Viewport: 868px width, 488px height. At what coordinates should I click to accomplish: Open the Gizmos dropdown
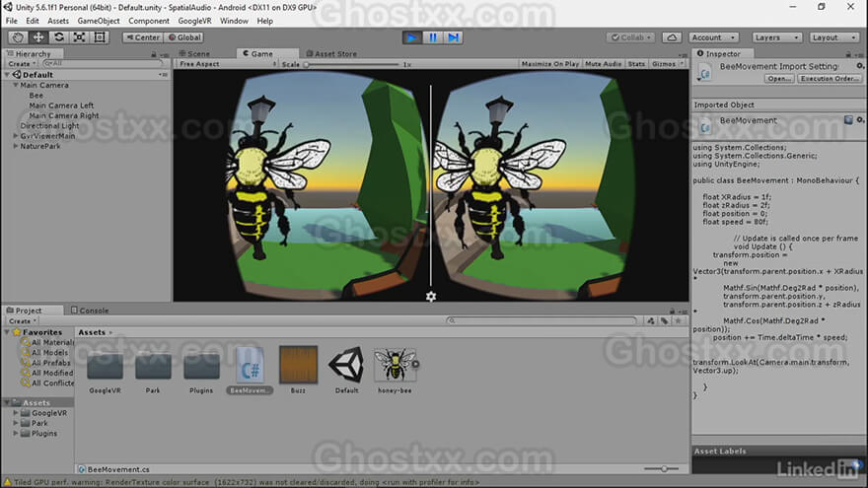667,64
